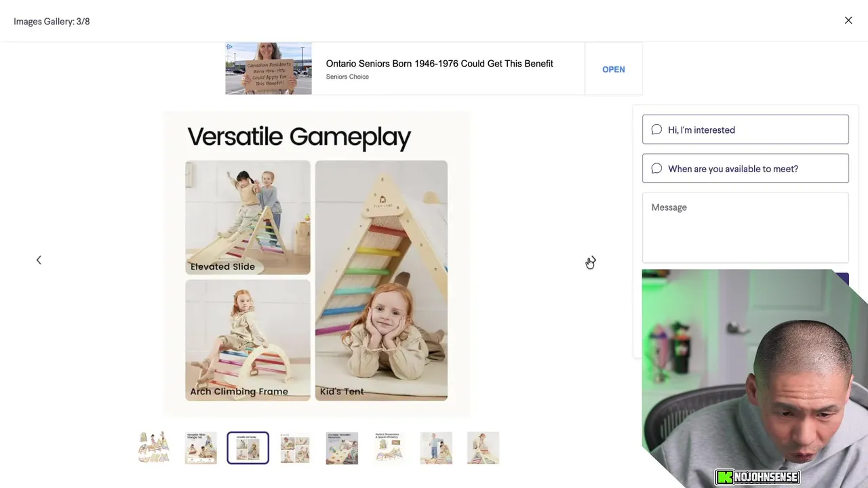Click speech bubble icon beside availability question
The height and width of the screenshot is (488, 868).
pyautogui.click(x=656, y=168)
